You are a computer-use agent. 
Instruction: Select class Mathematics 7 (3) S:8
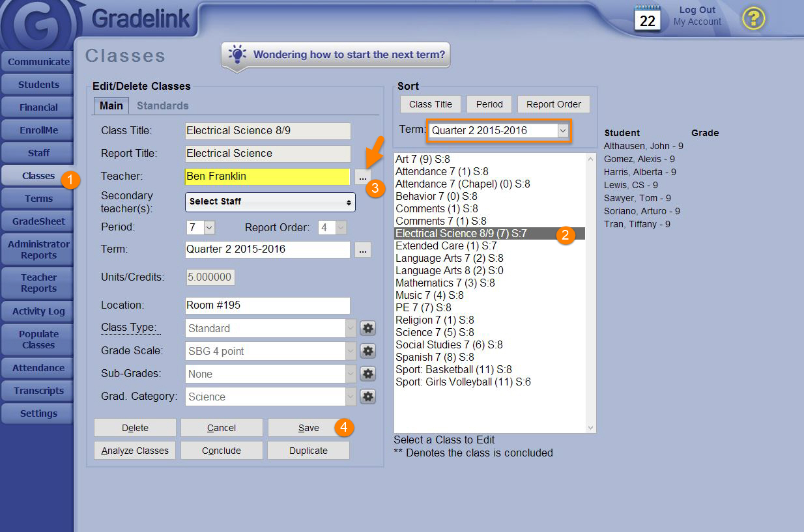(x=445, y=283)
